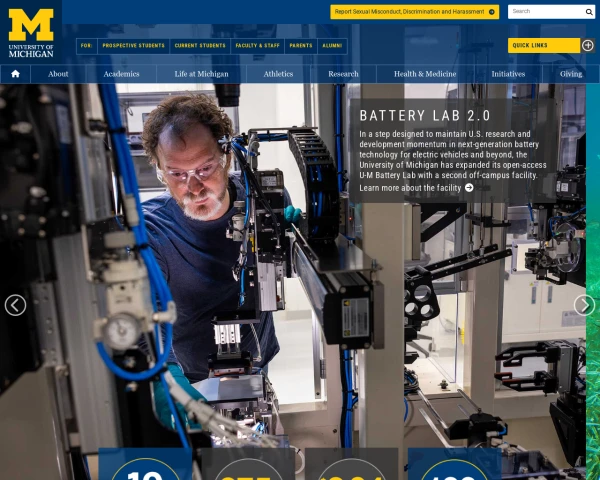
Task: Expand Quick Links with the plus icon
Action: [x=588, y=46]
